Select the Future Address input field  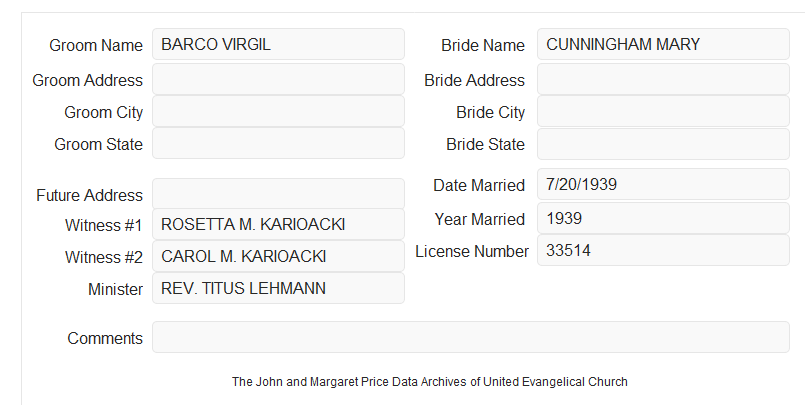(278, 194)
